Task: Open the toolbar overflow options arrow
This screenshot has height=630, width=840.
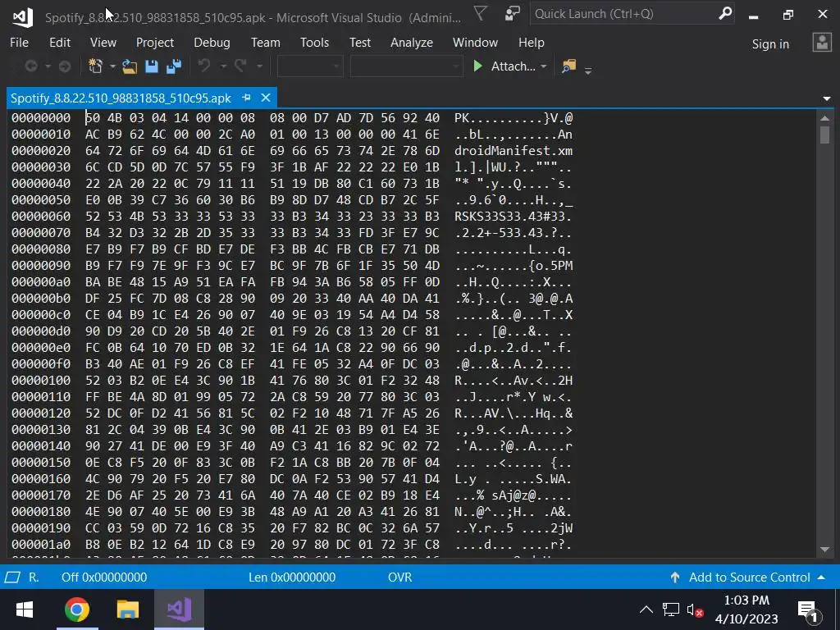Action: pyautogui.click(x=587, y=71)
